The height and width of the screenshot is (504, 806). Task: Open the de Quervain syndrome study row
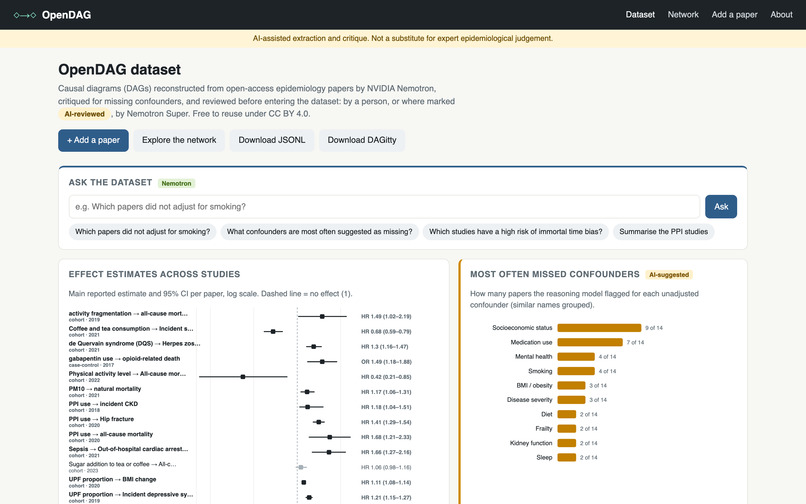click(240, 346)
